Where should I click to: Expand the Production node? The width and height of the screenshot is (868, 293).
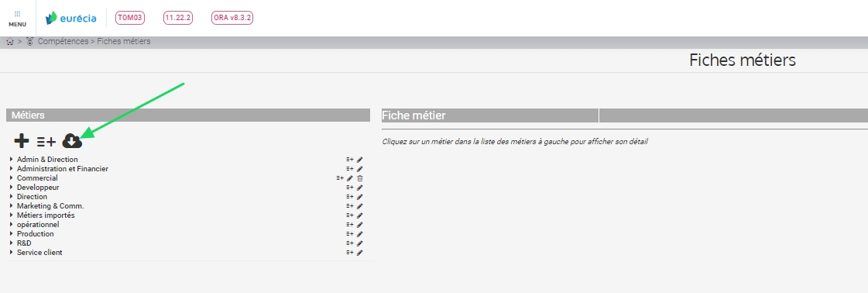(x=11, y=234)
